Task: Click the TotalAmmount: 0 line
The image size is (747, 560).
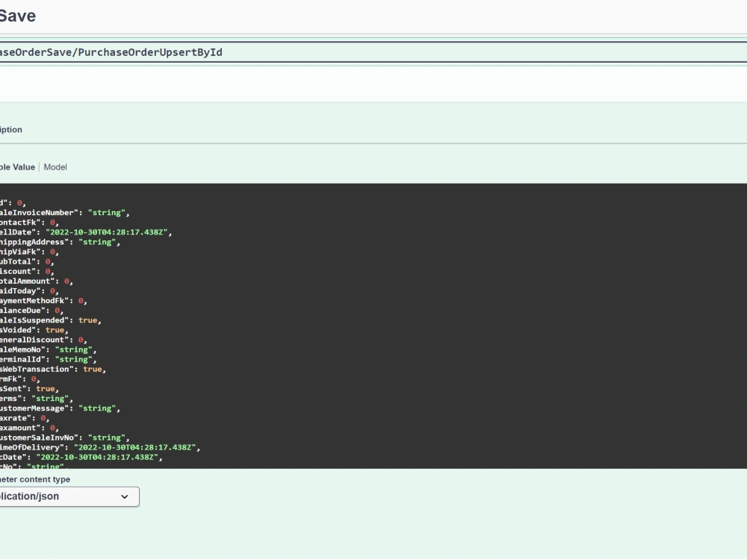Action: (x=37, y=281)
